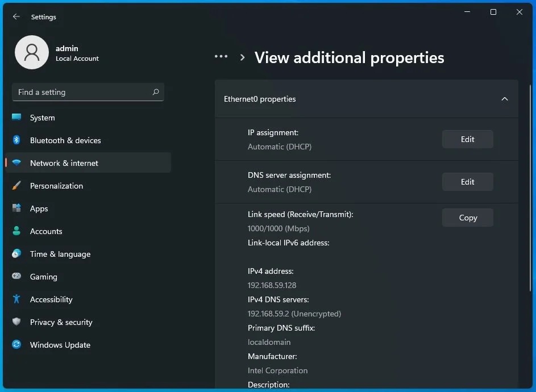This screenshot has width=536, height=392.
Task: Click the localdomain DNS suffix value
Action: pos(269,342)
